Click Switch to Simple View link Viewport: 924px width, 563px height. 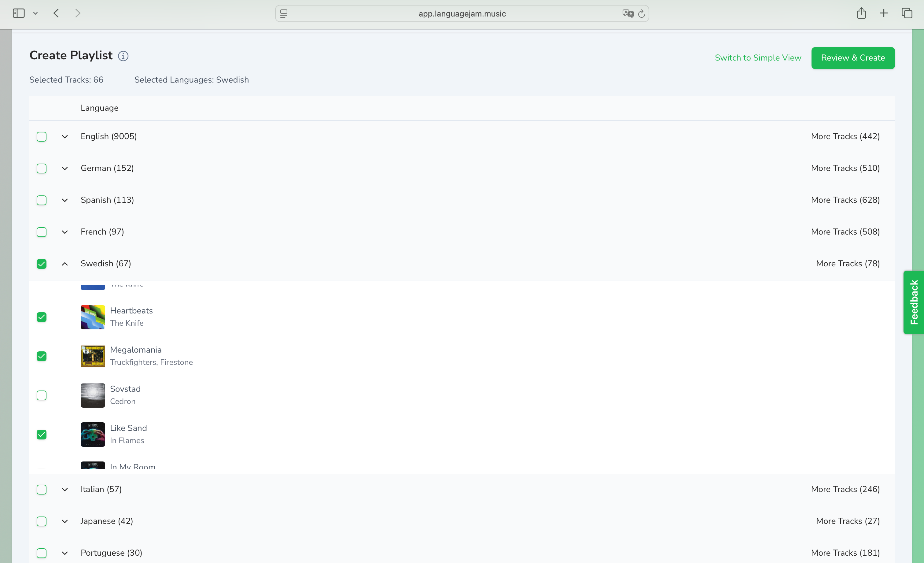point(758,58)
